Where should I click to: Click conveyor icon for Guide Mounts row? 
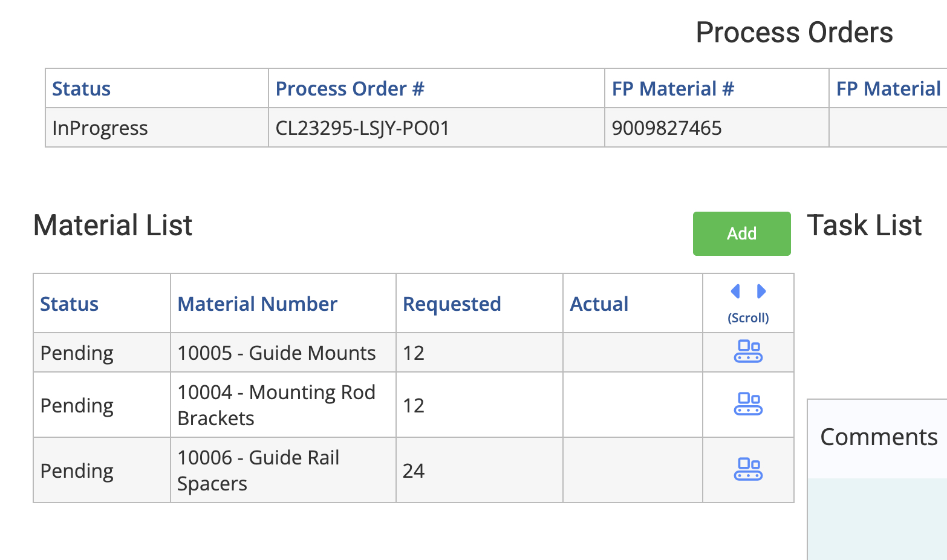click(x=748, y=351)
